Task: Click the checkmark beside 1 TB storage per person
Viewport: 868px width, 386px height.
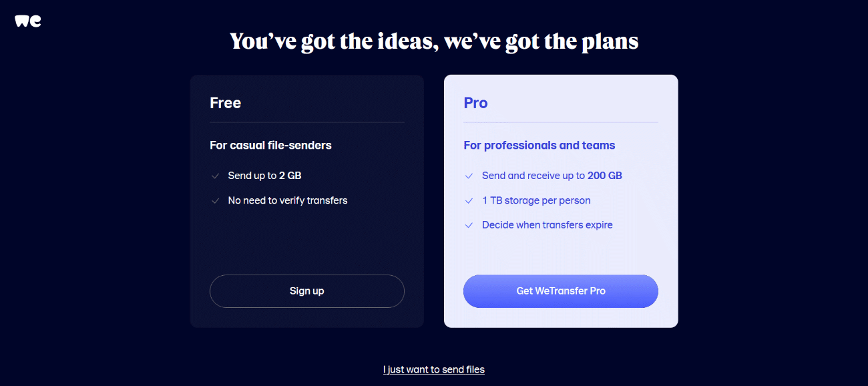Action: 469,200
